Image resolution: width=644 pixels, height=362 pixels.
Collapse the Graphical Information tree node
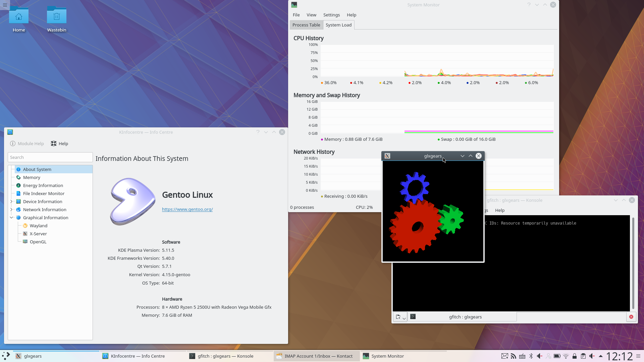[11, 218]
